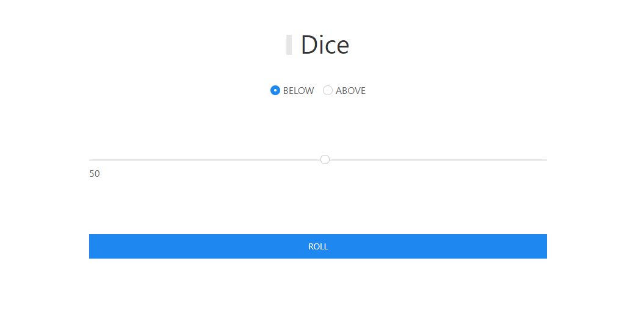Switch the bet direction to ABOVE

pyautogui.click(x=327, y=90)
